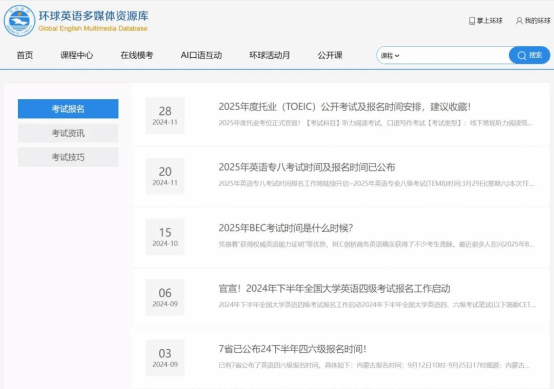The image size is (554, 389).
Task: Open article 2025年度托业（TOEIC）公开考试及报名时间安排
Action: tap(344, 106)
